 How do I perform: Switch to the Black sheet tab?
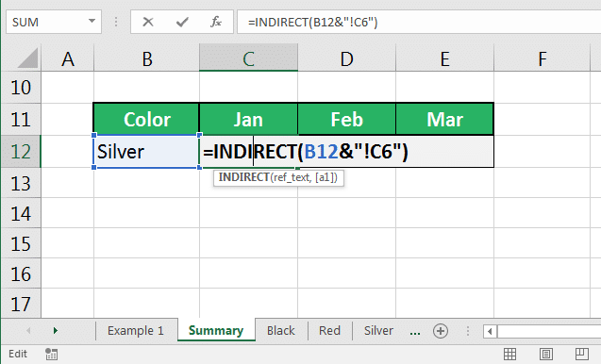click(x=281, y=330)
